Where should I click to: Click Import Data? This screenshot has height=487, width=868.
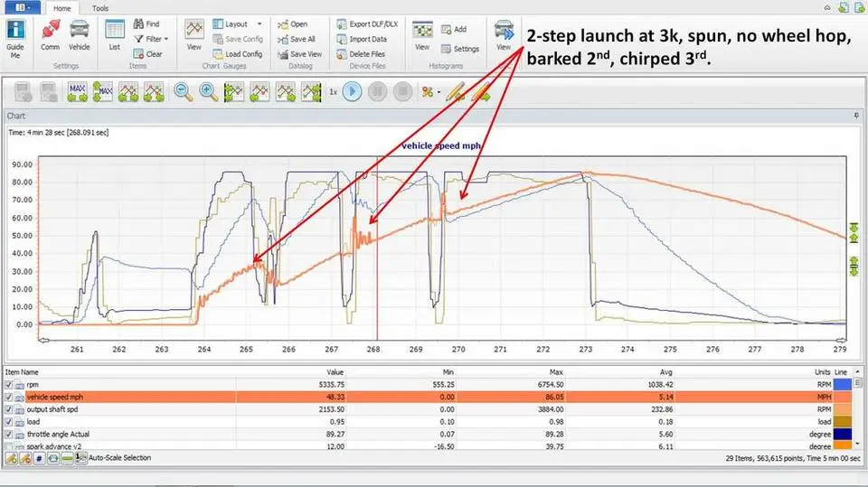pyautogui.click(x=362, y=39)
